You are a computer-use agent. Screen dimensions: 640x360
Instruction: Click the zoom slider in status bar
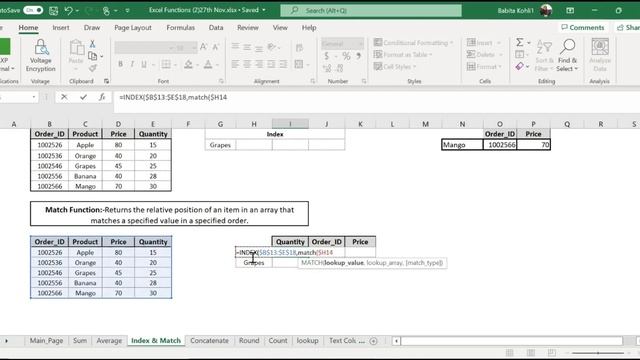click(598, 353)
